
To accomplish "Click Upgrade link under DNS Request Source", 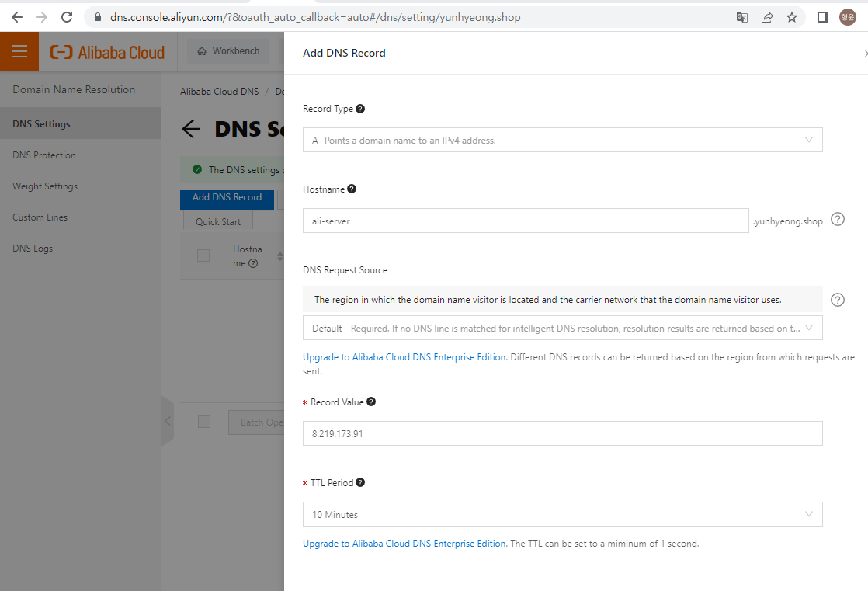I will tap(404, 357).
